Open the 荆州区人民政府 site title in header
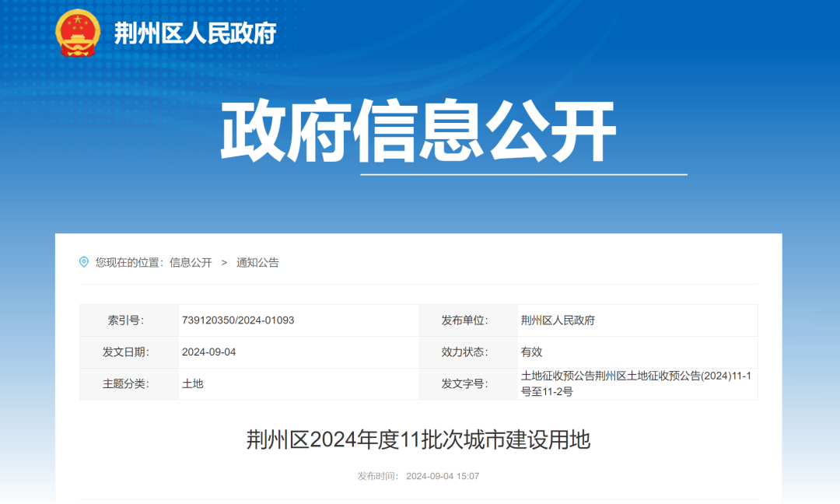The image size is (840, 504). (194, 33)
